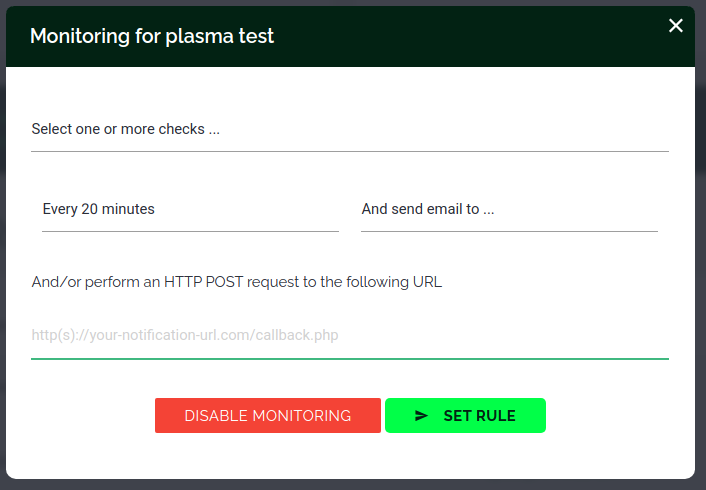The width and height of the screenshot is (706, 490).
Task: Open the "Select one or more checks" dropdown
Action: [349, 130]
